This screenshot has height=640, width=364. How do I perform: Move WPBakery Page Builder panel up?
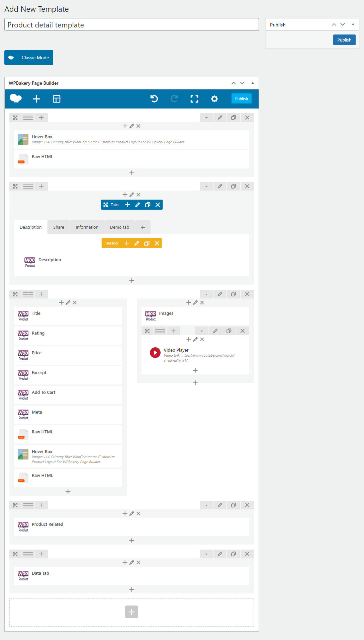coord(234,83)
